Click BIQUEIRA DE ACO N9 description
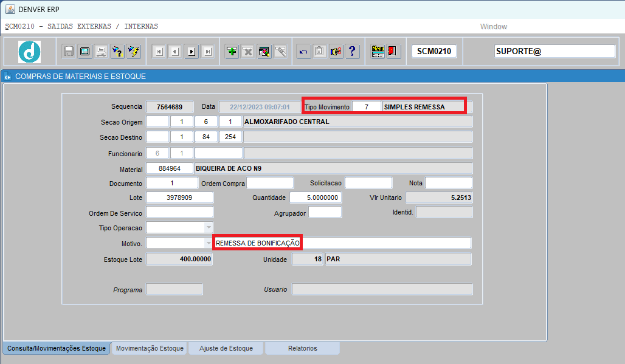 point(334,168)
